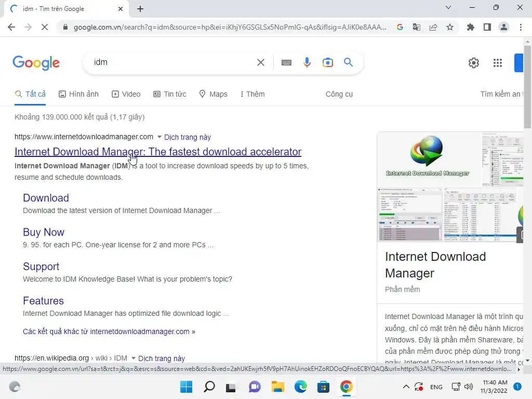Screen dimensions: 532x399
Task: Open the Extensions puzzle icon
Action: [x=471, y=27]
